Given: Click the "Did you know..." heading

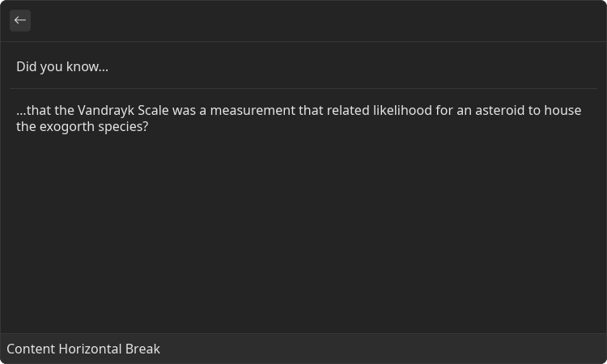Looking at the screenshot, I should [62, 66].
